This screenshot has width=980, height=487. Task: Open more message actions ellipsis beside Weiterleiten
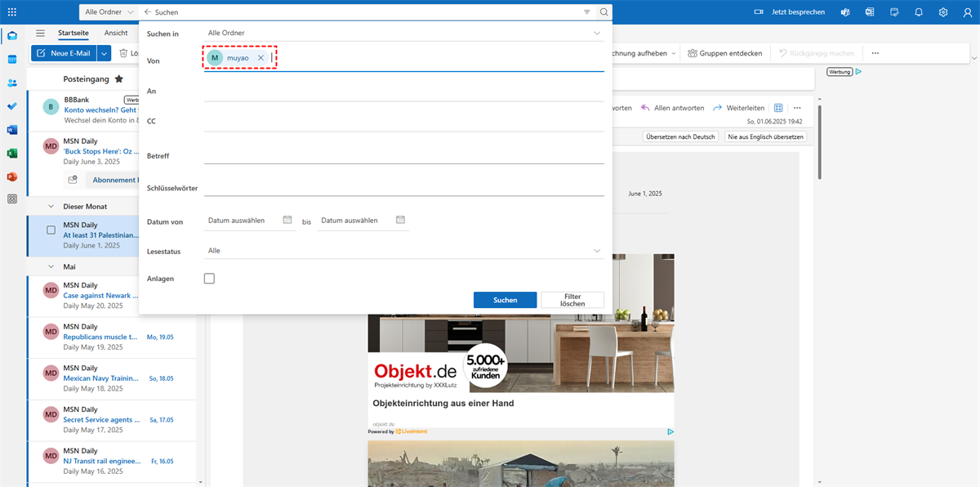point(798,108)
